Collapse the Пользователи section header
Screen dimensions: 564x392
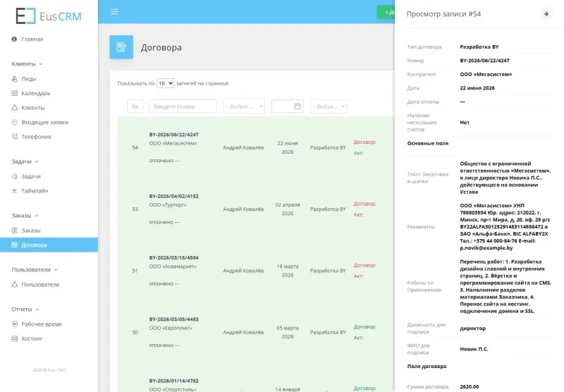pos(35,270)
